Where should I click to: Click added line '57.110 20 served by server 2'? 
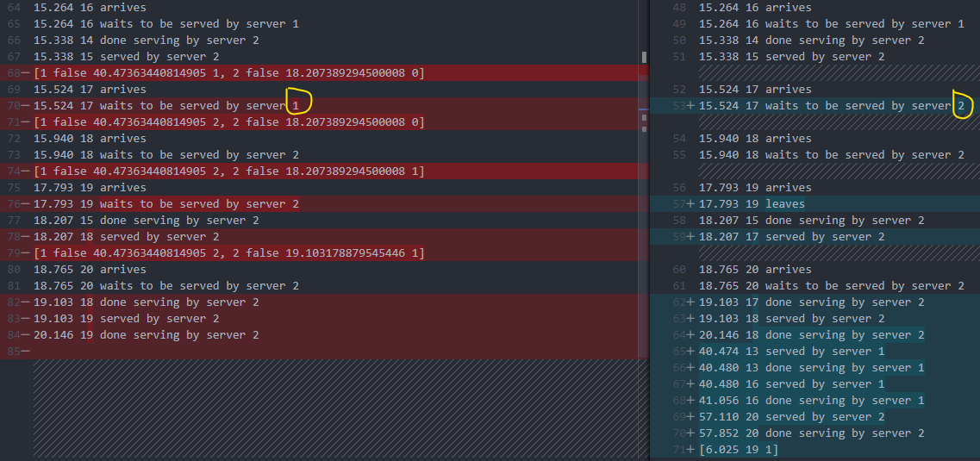791,417
